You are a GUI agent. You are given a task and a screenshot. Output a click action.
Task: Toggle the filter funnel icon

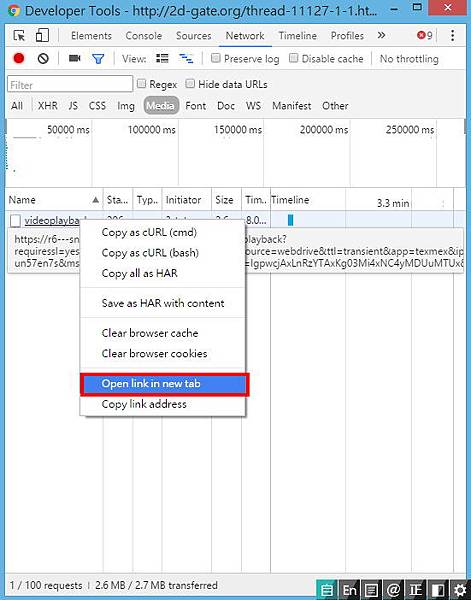click(x=98, y=59)
